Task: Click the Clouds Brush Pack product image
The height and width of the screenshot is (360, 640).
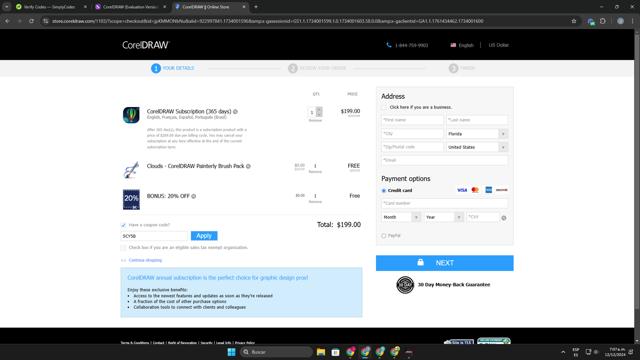Action: [131, 170]
